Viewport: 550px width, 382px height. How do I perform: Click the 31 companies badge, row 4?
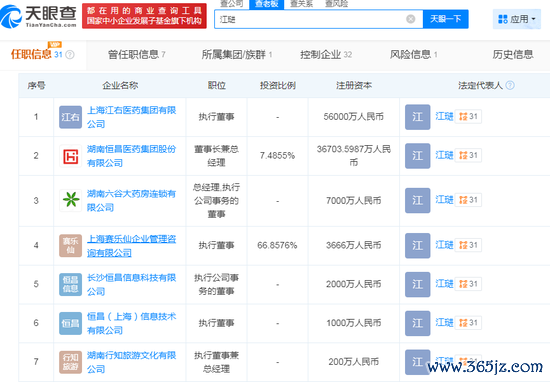(468, 245)
